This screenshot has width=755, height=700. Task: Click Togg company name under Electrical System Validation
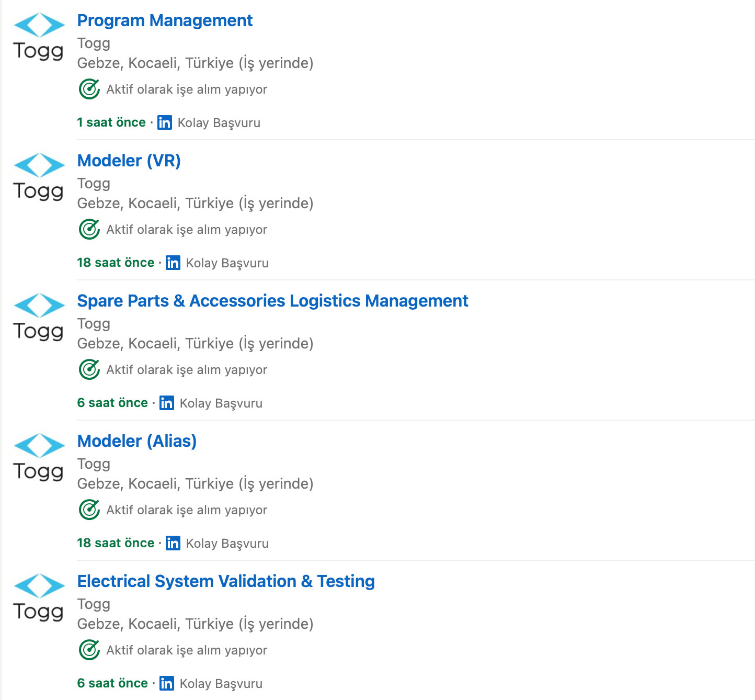94,604
